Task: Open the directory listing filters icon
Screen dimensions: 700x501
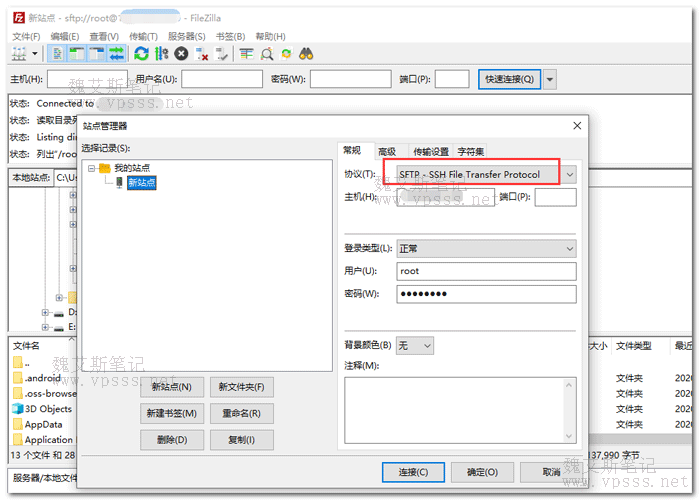Action: [x=246, y=54]
